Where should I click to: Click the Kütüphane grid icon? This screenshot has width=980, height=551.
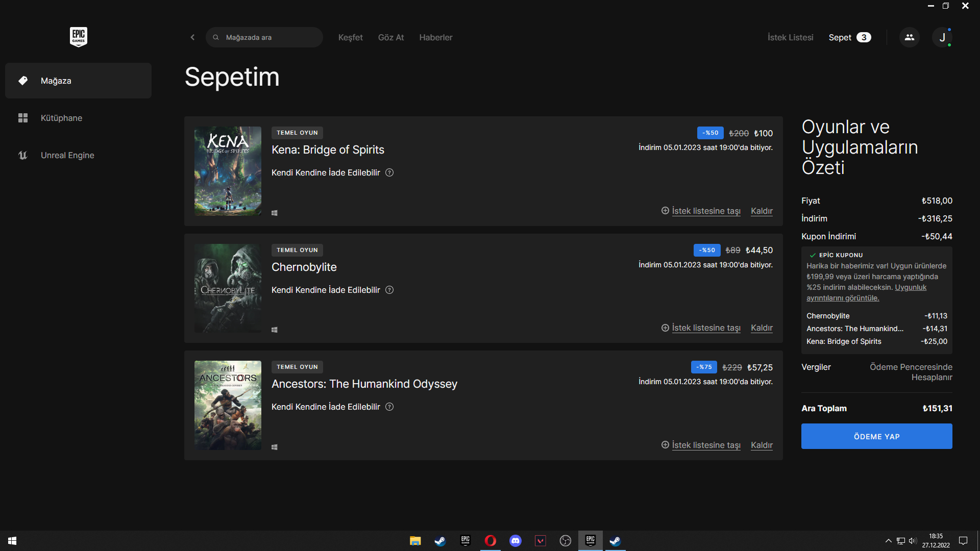(23, 118)
